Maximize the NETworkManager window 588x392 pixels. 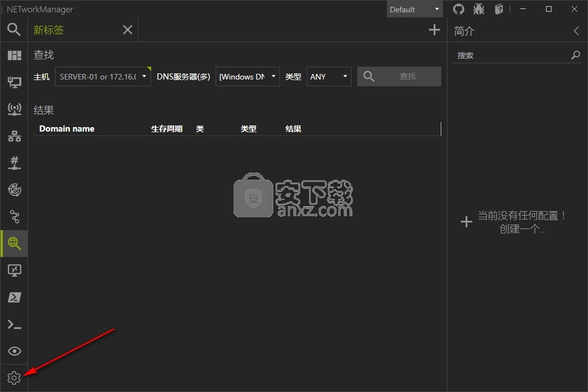coord(549,9)
